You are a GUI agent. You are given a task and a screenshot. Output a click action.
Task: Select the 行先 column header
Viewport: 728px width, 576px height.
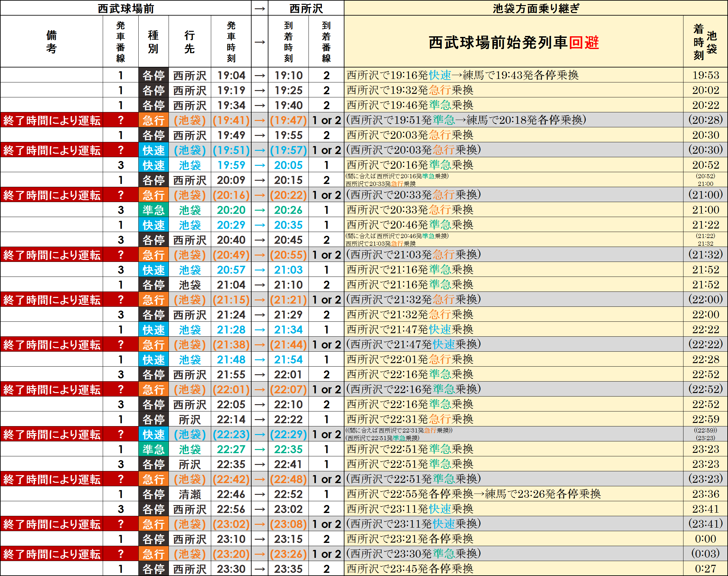point(190,41)
